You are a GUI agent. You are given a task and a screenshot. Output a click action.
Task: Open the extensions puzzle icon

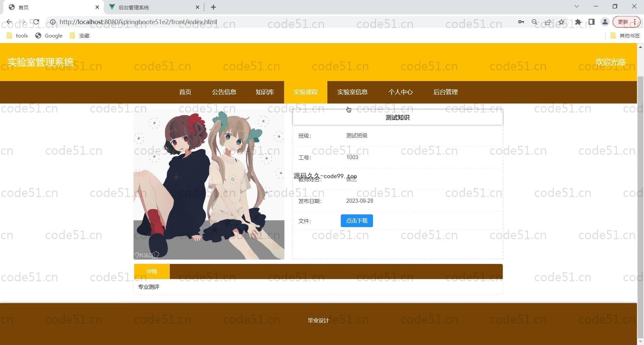click(x=578, y=22)
